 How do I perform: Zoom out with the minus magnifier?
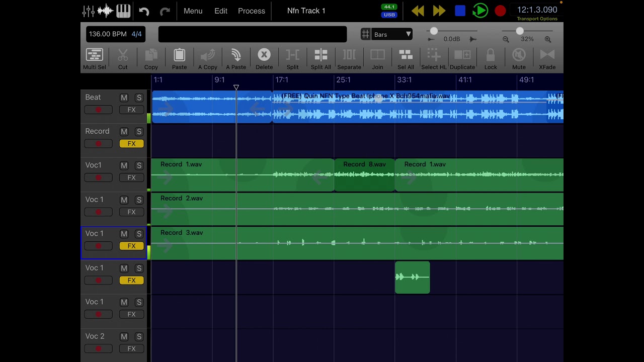(506, 39)
